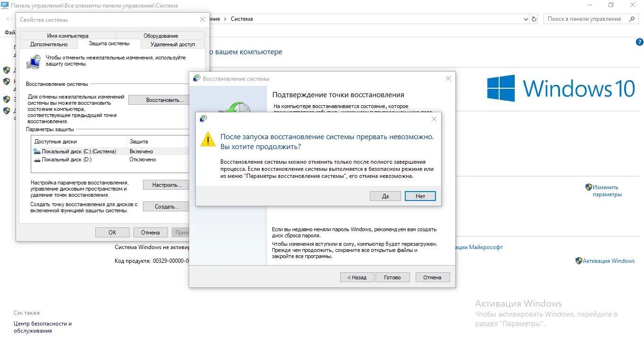Open the Дополнительно tab
The height and width of the screenshot is (343, 644).
49,44
